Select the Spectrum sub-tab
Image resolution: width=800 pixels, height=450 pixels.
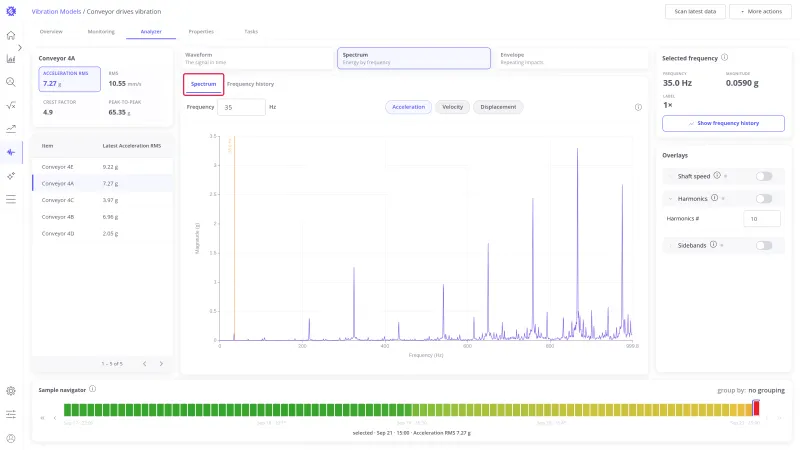[204, 84]
